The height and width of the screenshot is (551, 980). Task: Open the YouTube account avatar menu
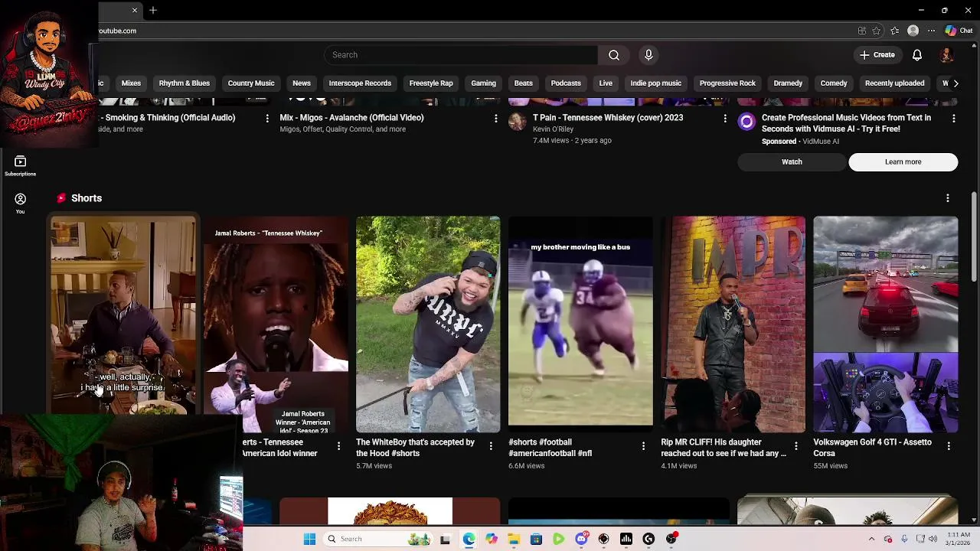(x=947, y=55)
